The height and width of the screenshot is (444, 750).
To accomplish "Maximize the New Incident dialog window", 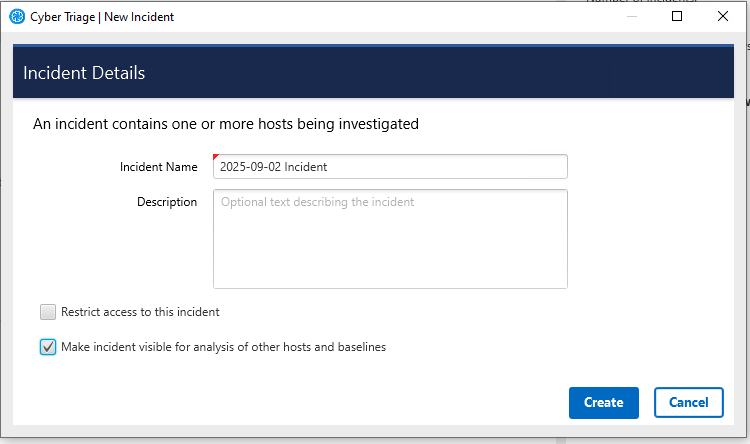I will coord(677,16).
